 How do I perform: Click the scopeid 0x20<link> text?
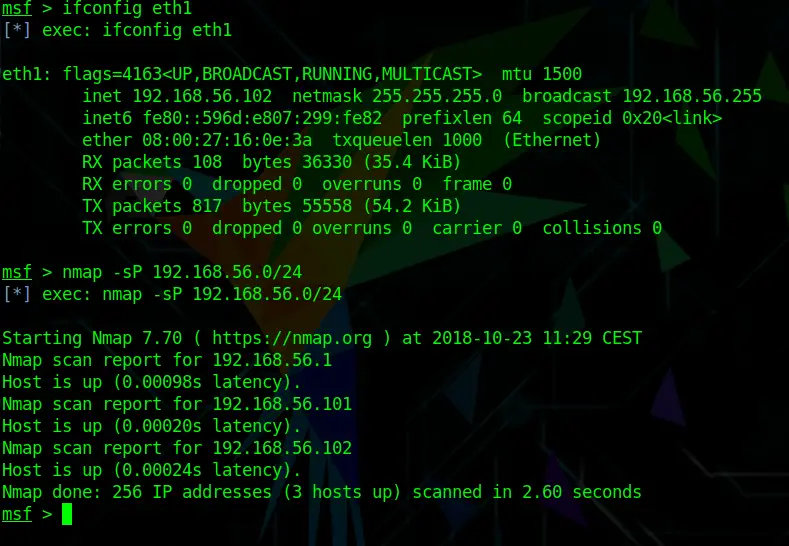(x=632, y=118)
